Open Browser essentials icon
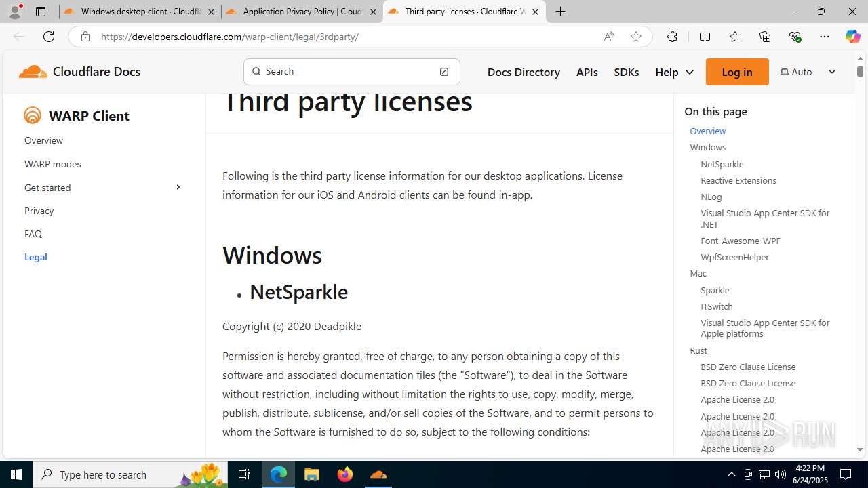Viewport: 868px width, 488px height. [795, 37]
